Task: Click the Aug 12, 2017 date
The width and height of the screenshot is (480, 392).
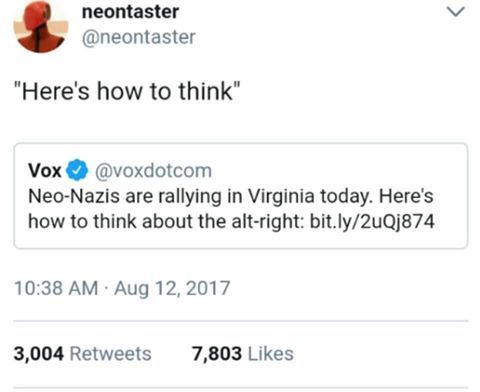Action: tap(172, 288)
